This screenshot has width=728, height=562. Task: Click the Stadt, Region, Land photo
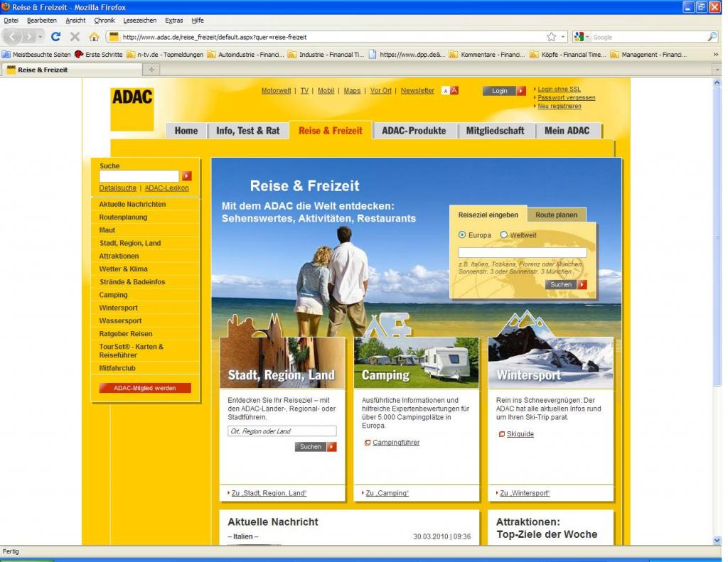[x=282, y=362]
